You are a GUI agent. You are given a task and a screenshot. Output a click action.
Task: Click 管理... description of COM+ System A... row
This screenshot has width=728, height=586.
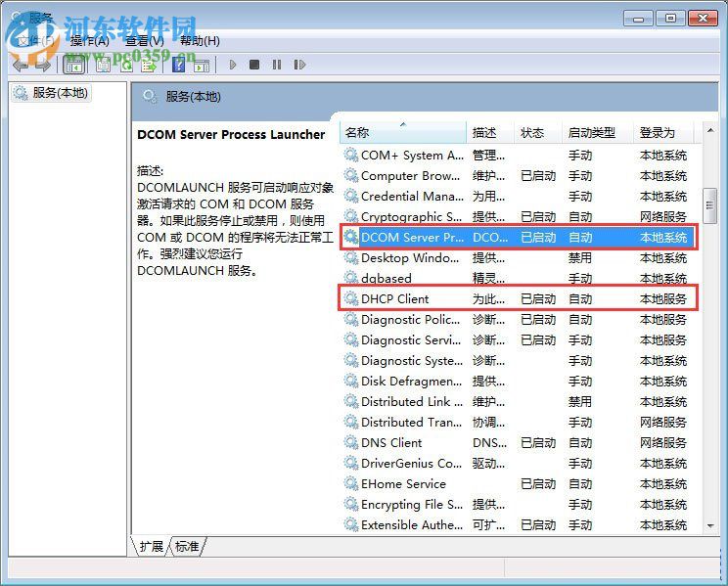pyautogui.click(x=488, y=155)
